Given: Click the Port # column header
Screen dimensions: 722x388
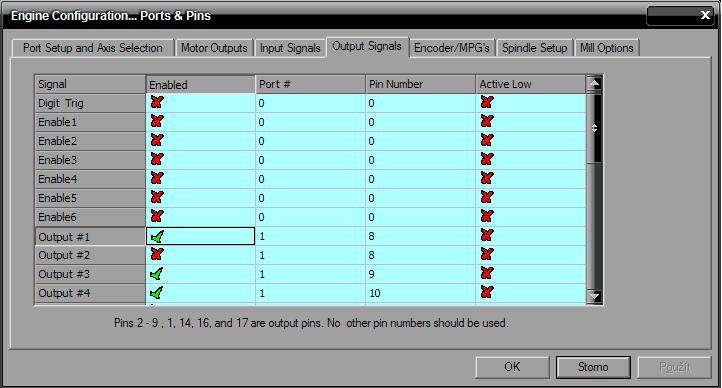Looking at the screenshot, I should [310, 84].
